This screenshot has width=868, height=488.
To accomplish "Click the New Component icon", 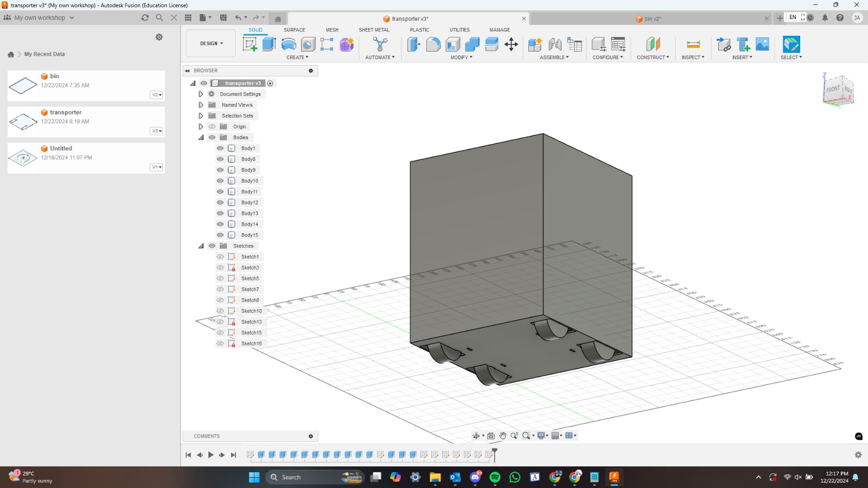I will click(x=535, y=44).
